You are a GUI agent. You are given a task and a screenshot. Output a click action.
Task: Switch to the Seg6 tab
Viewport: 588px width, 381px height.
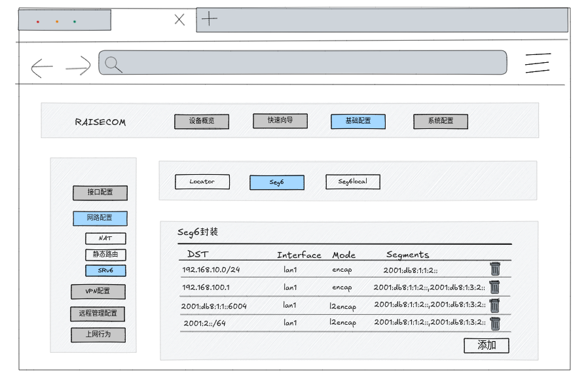point(277,182)
